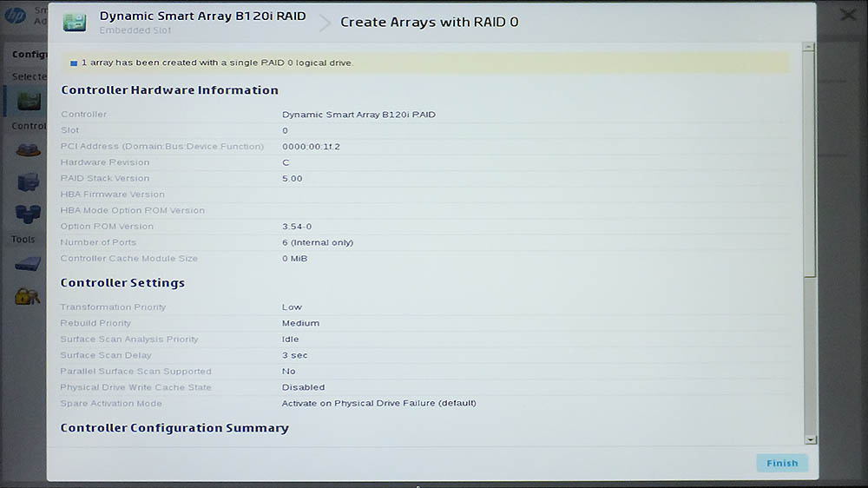Click the Surface Scan Delay value '3 sec'
Image resolution: width=868 pixels, height=488 pixels.
pos(294,355)
